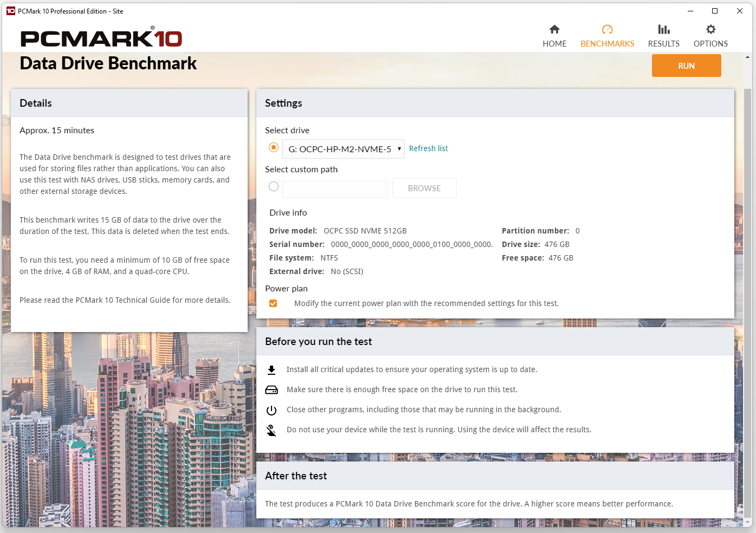Click the scrollbar up arrow
This screenshot has width=756, height=533.
[x=748, y=57]
